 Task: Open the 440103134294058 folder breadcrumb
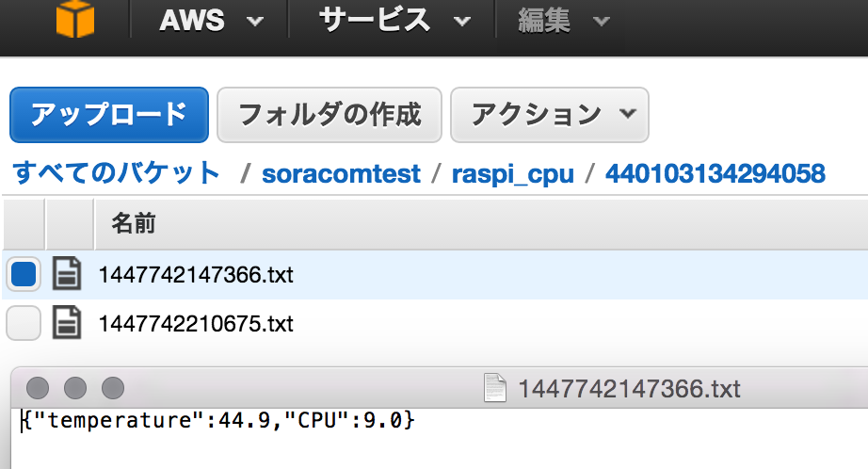point(715,174)
